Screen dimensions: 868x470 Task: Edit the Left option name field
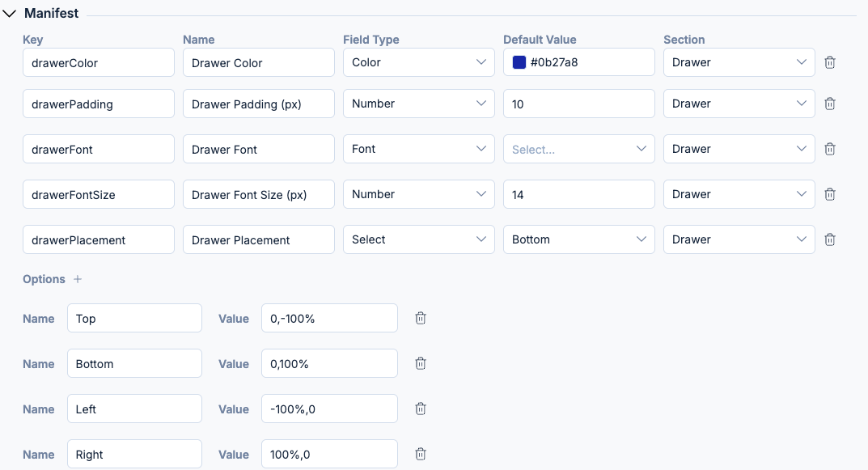[134, 409]
